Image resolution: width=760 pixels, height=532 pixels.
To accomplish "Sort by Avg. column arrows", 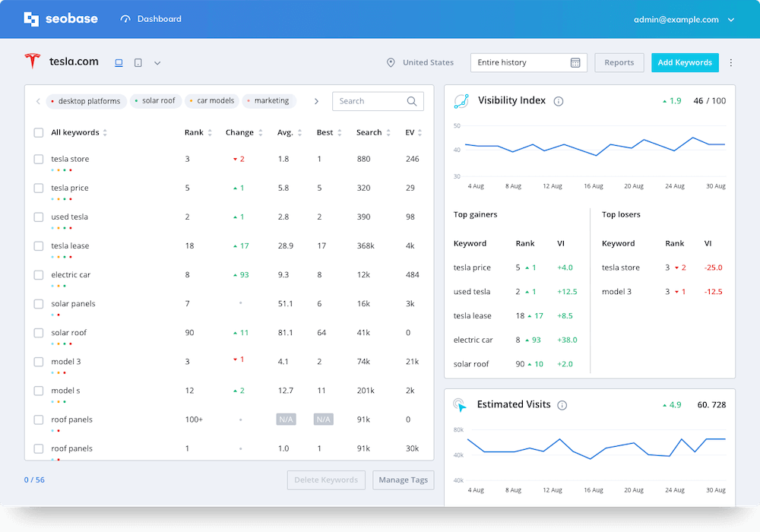I will (x=300, y=133).
